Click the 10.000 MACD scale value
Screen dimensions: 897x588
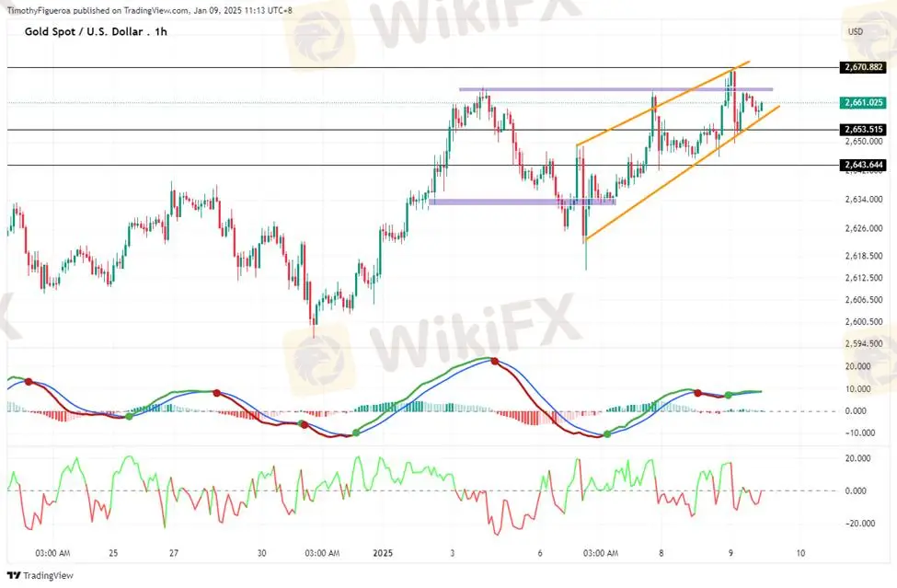858,389
